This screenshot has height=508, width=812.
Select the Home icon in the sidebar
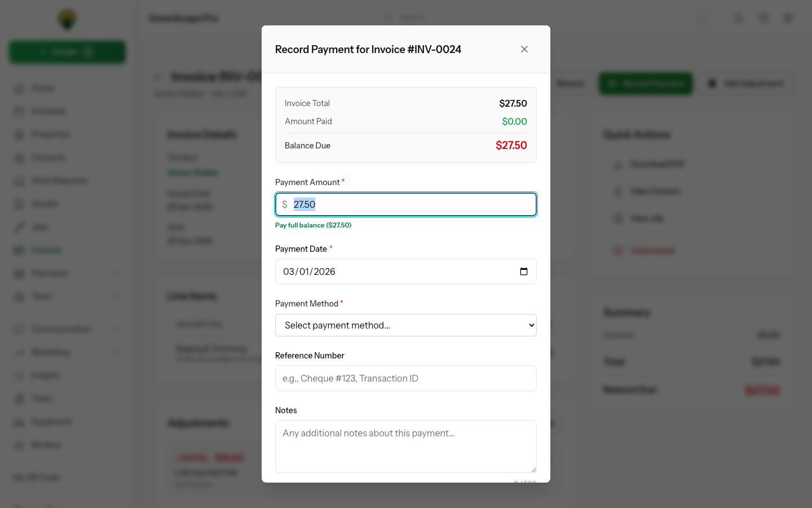pyautogui.click(x=19, y=87)
